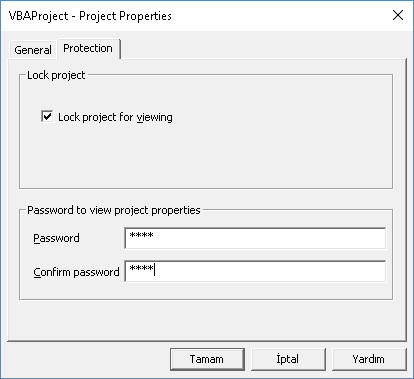414x379 pixels.
Task: Select the Protection tab
Action: point(88,49)
